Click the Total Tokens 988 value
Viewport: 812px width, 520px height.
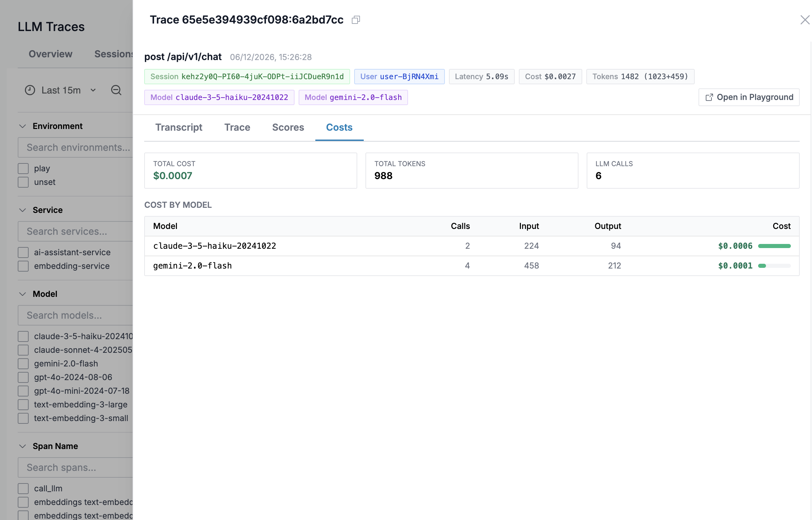click(383, 176)
